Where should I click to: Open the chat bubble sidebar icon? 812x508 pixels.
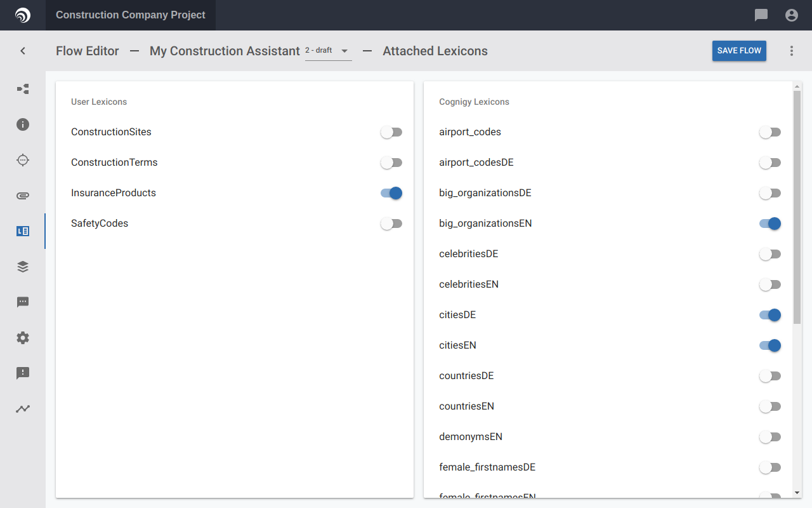(23, 302)
